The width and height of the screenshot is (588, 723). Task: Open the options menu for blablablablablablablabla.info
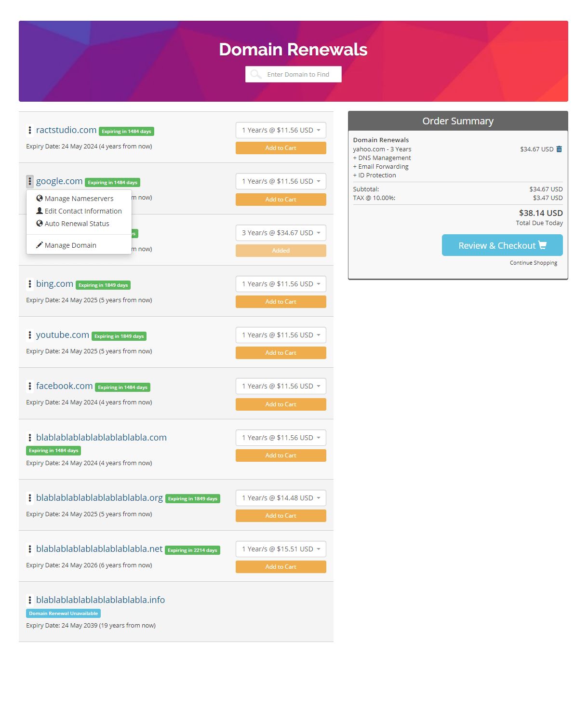(x=30, y=600)
